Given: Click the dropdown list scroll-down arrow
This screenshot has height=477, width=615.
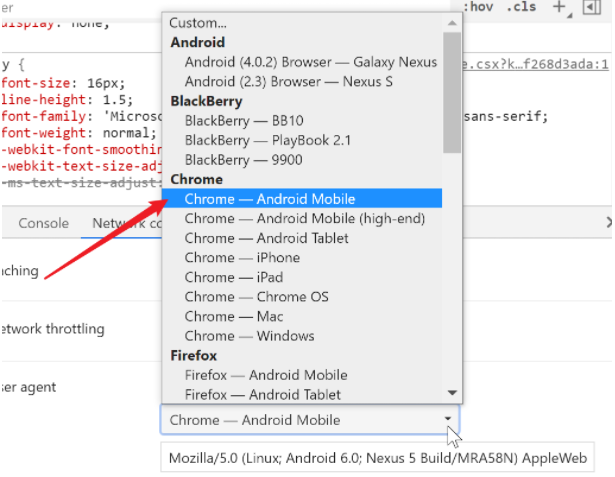Looking at the screenshot, I should pyautogui.click(x=452, y=393).
